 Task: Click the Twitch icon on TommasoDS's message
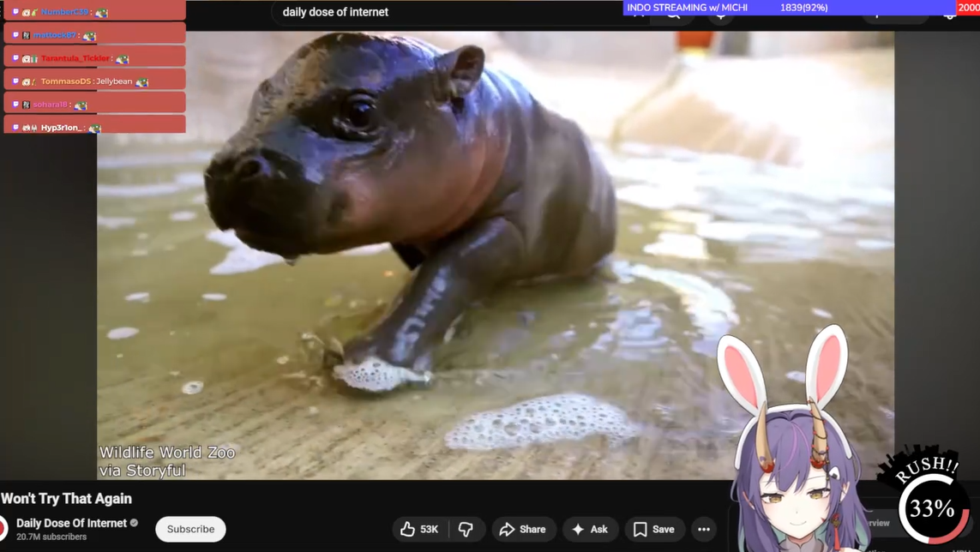click(15, 81)
